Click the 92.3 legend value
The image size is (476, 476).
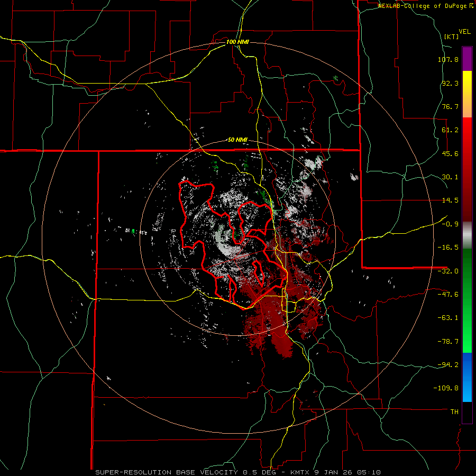[x=450, y=83]
